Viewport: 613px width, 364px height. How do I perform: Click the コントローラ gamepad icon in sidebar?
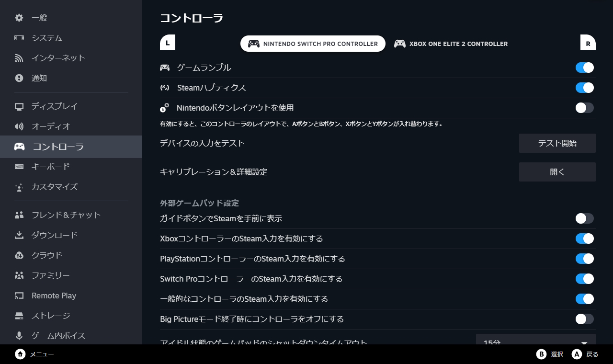coord(19,147)
